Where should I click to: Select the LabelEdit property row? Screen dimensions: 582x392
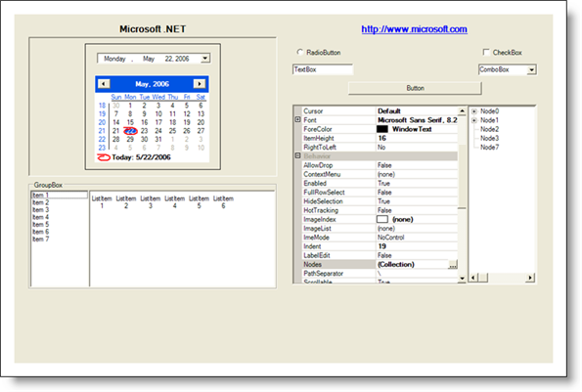click(381, 255)
